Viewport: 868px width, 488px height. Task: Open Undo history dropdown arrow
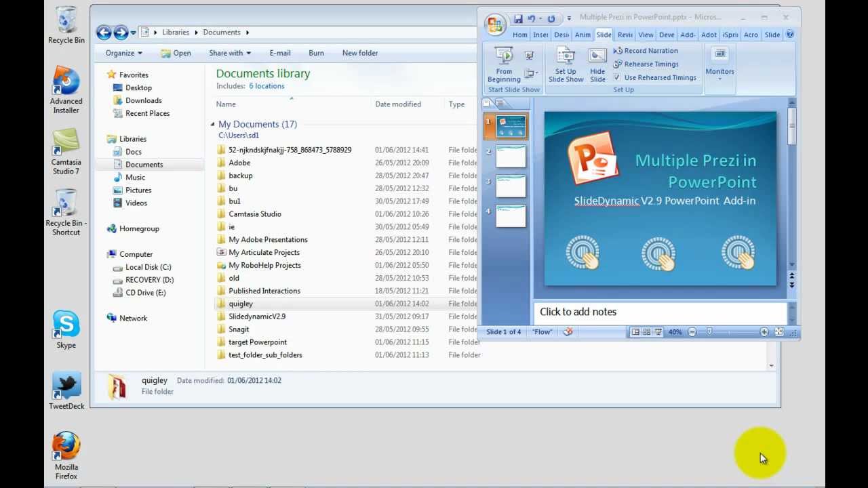click(x=540, y=18)
